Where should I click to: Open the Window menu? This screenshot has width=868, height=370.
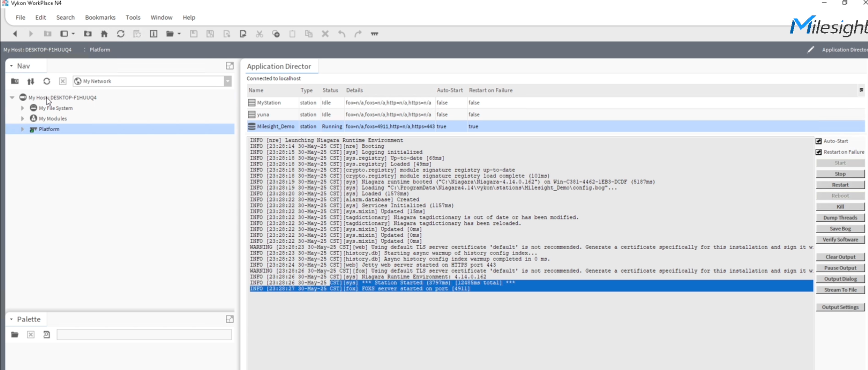[161, 17]
